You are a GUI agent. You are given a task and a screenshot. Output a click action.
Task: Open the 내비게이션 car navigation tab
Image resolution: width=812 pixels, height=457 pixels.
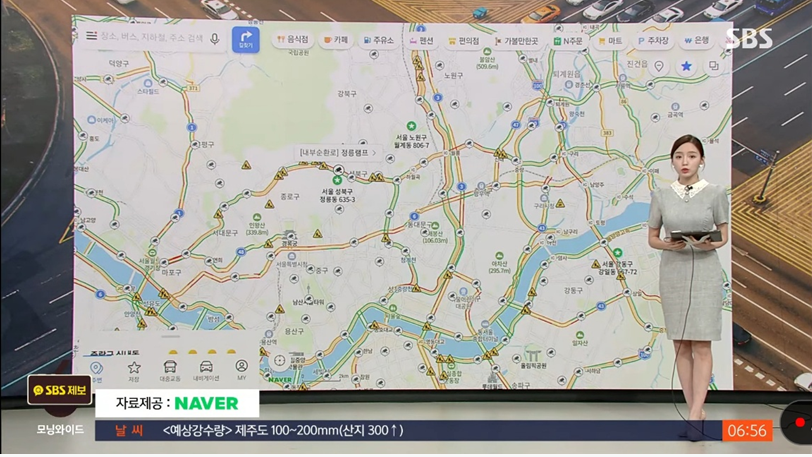coord(206,371)
